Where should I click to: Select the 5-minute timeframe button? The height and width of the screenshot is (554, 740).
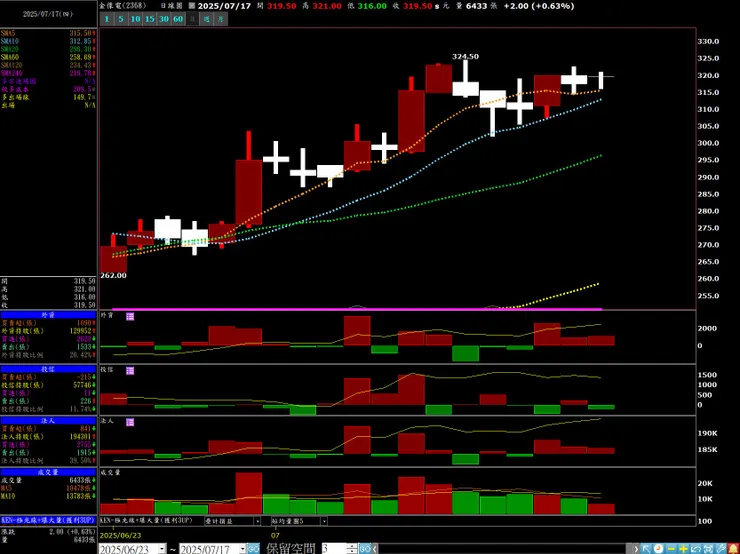click(x=121, y=19)
